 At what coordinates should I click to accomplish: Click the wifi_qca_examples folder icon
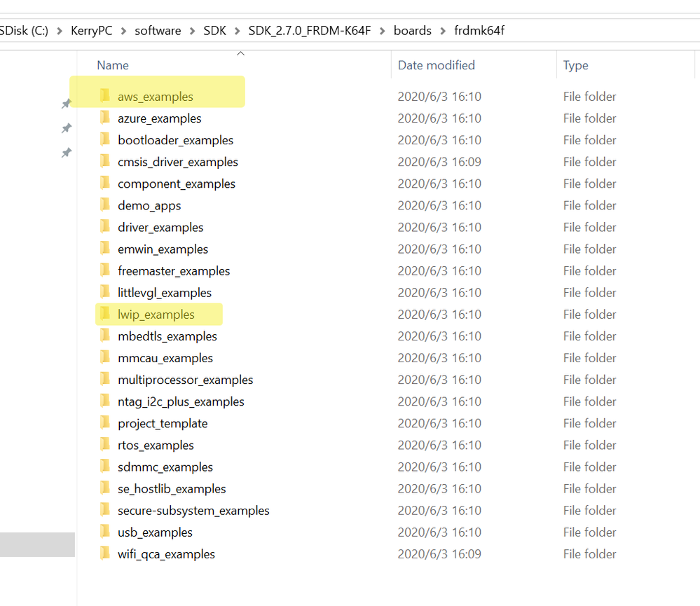105,553
